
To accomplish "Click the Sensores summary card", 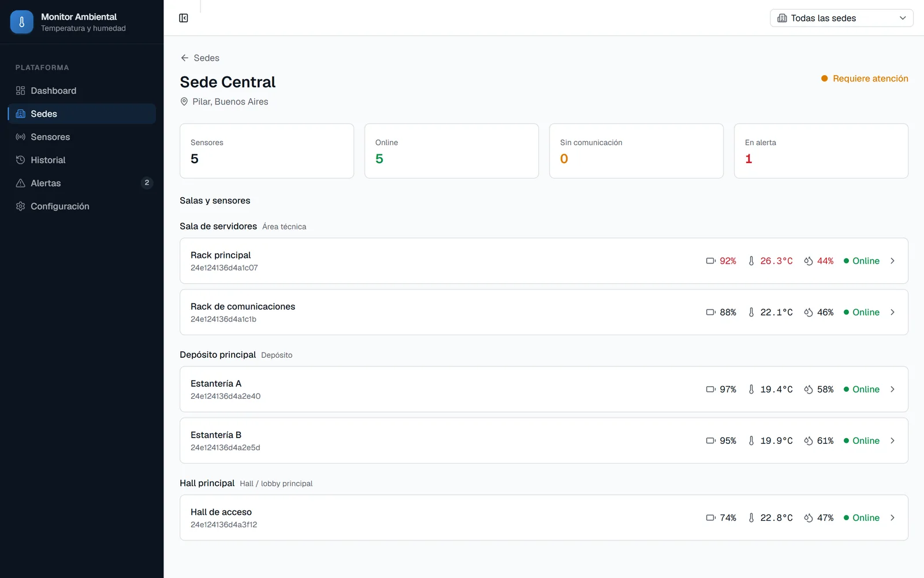I will pyautogui.click(x=267, y=151).
